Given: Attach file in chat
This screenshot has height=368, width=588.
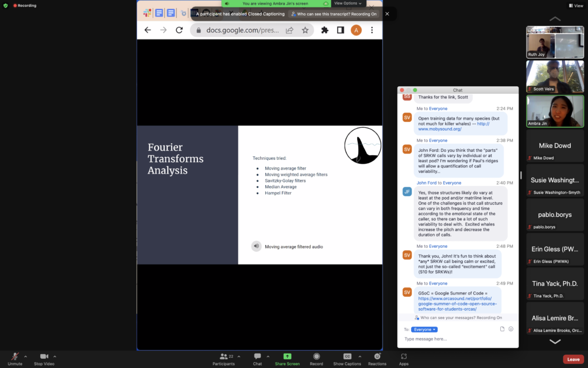Looking at the screenshot, I should point(502,329).
